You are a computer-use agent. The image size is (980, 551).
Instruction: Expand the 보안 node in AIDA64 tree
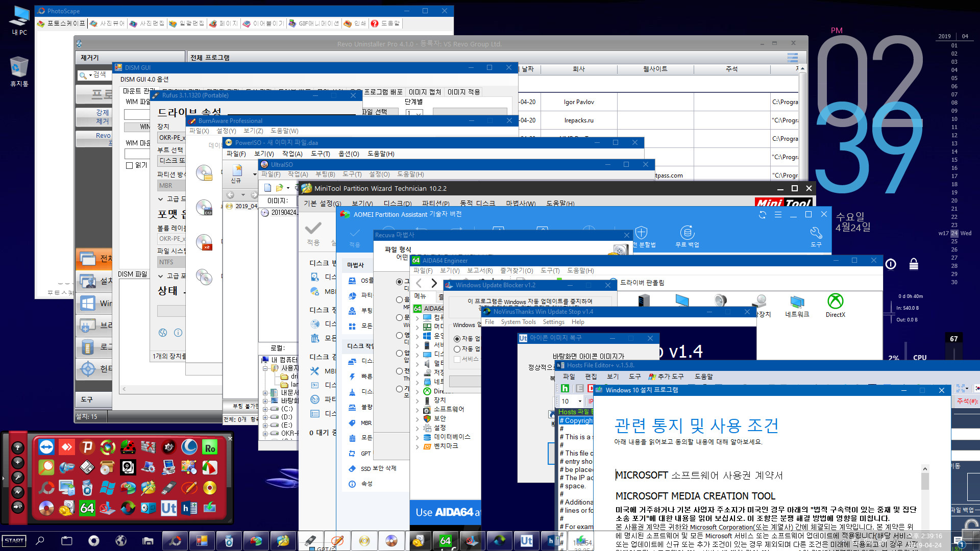coord(417,419)
